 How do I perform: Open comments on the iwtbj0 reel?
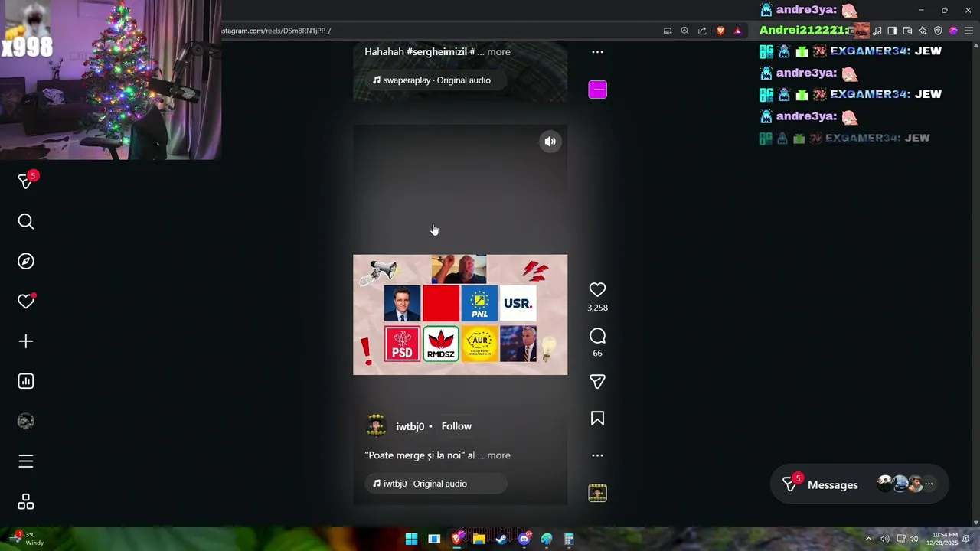[x=597, y=336]
